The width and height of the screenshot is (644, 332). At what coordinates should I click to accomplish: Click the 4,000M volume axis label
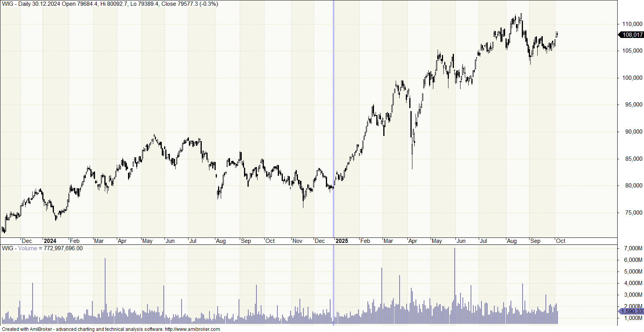point(633,283)
